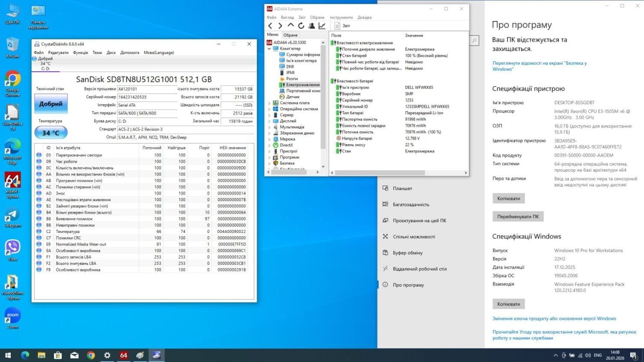644x362 pixels.
Task: Click the AIDA64 back navigation arrow
Action: pyautogui.click(x=270, y=26)
